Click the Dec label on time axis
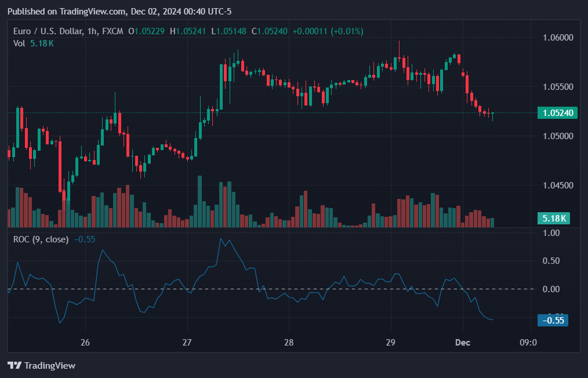588x378 pixels. (x=463, y=343)
